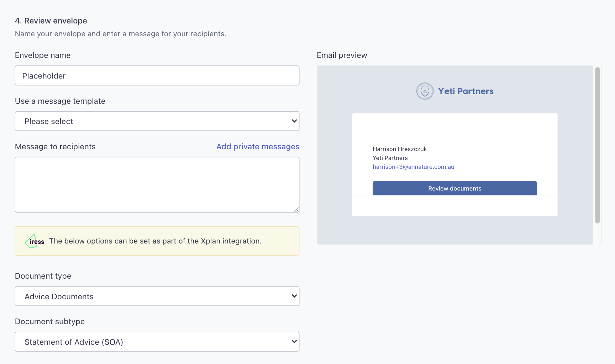Expand the Document type dropdown
The image size is (615, 364).
pos(157,296)
